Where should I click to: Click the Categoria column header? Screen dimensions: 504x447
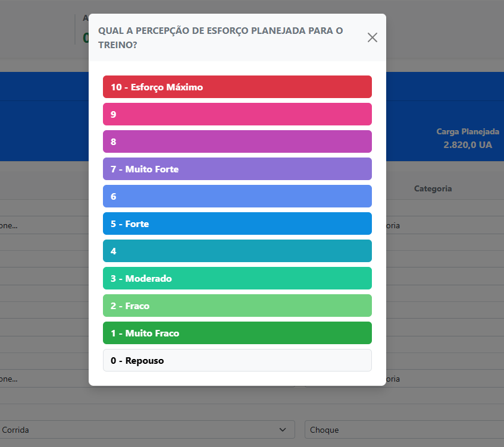(433, 188)
